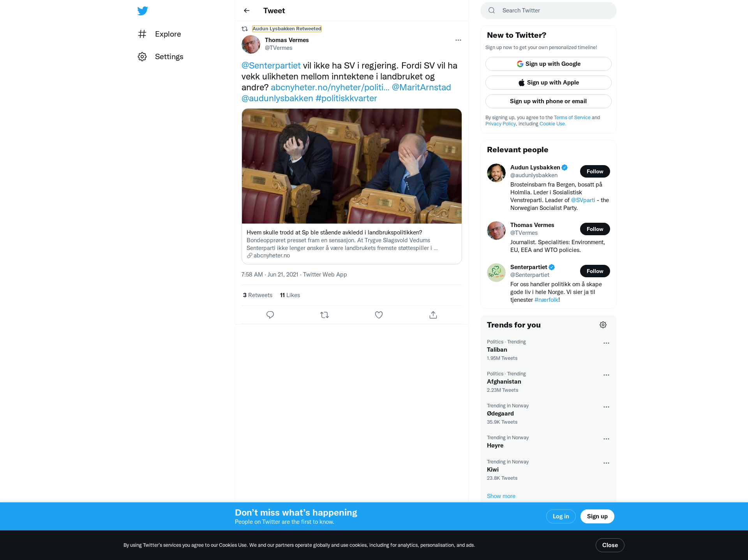Viewport: 748px width, 560px height.
Task: Open more options for Taliban trend
Action: 606,343
